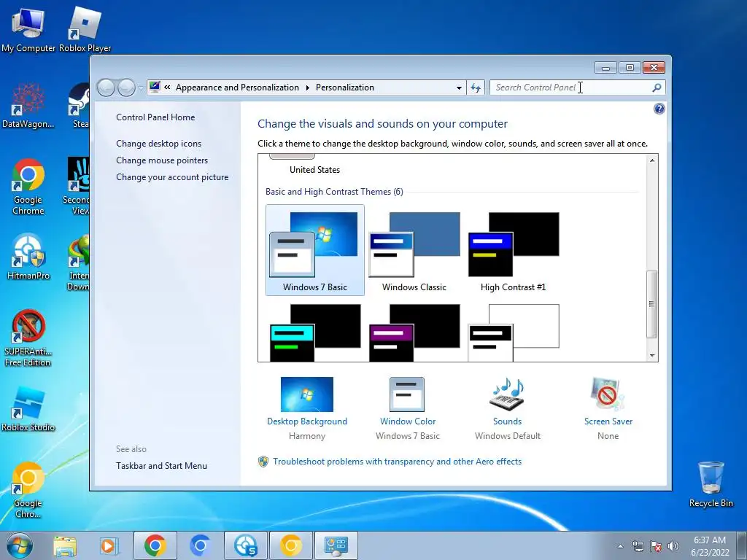
Task: Click Personalization breadcrumb
Action: pyautogui.click(x=345, y=87)
